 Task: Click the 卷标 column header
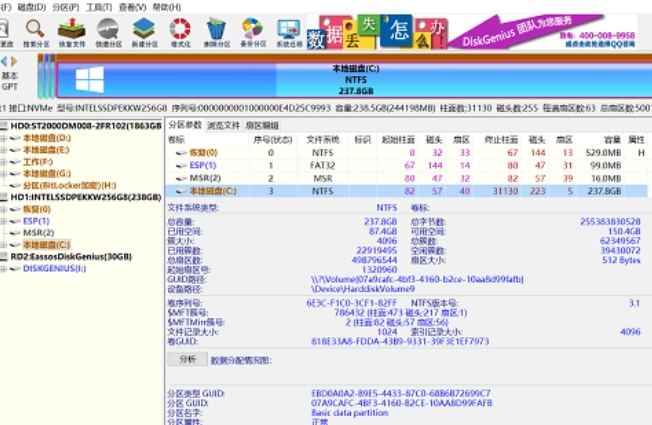tap(208, 140)
